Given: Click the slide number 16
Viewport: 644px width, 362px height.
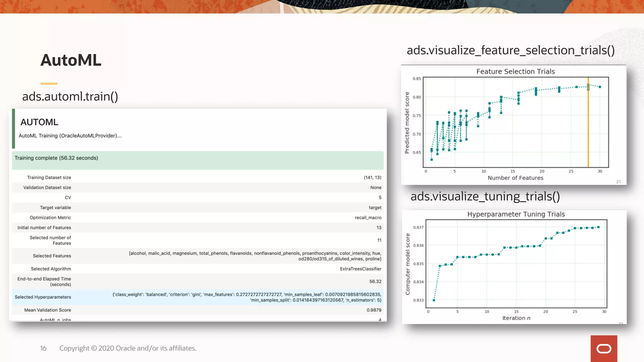Looking at the screenshot, I should 43,348.
